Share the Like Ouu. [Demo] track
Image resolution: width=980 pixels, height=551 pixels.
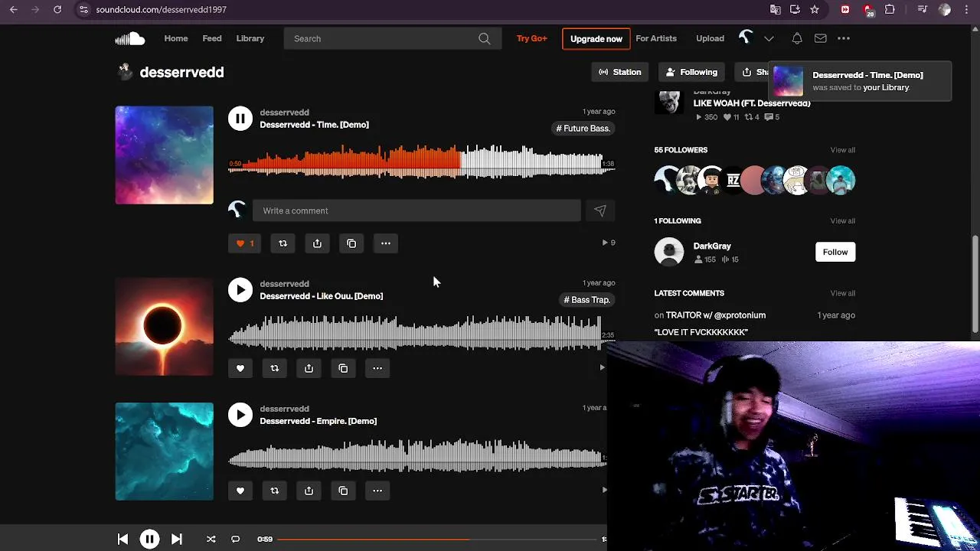[x=309, y=368]
